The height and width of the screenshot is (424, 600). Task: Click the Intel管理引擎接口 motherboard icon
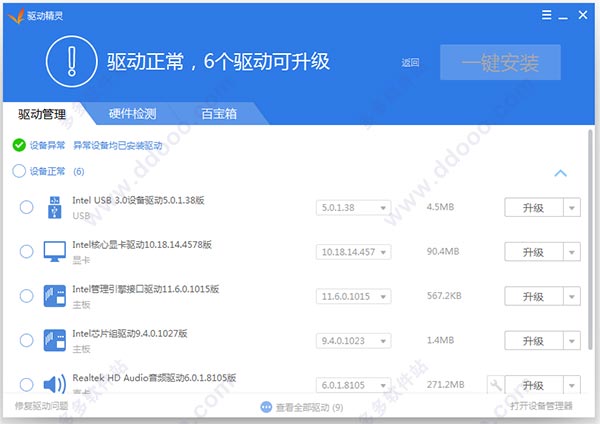click(55, 296)
